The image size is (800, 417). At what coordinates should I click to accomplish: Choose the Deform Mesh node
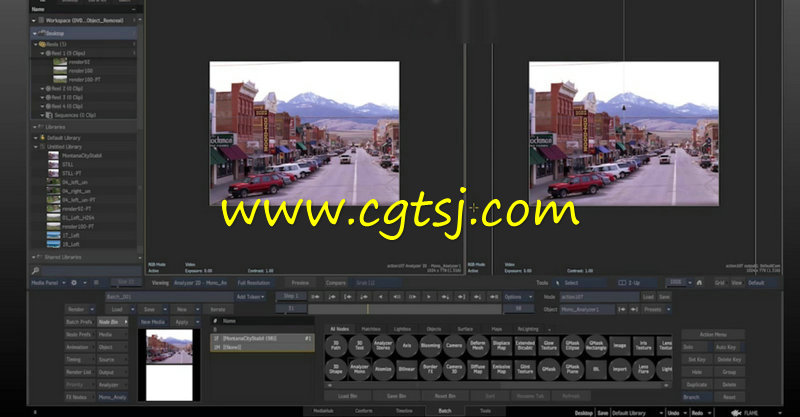(x=478, y=346)
